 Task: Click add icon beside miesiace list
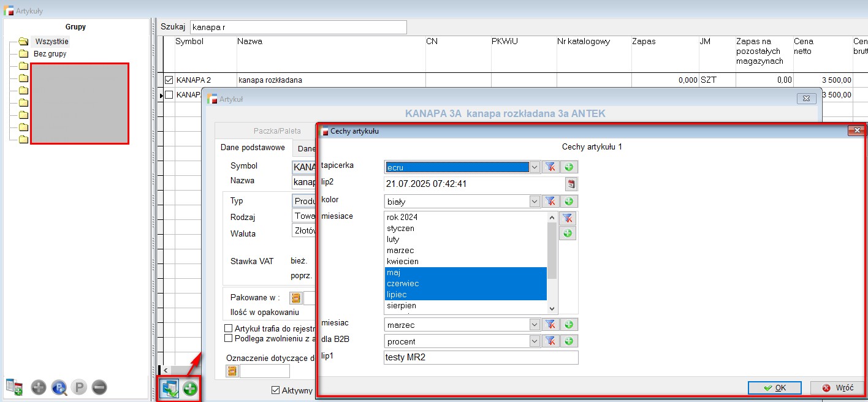point(568,233)
